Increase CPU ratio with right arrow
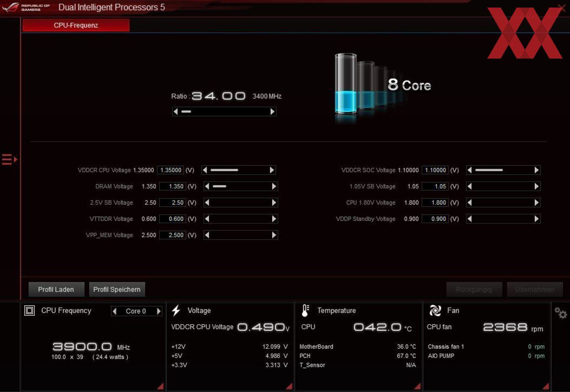Viewport: 570px width, 392px height. (x=272, y=112)
